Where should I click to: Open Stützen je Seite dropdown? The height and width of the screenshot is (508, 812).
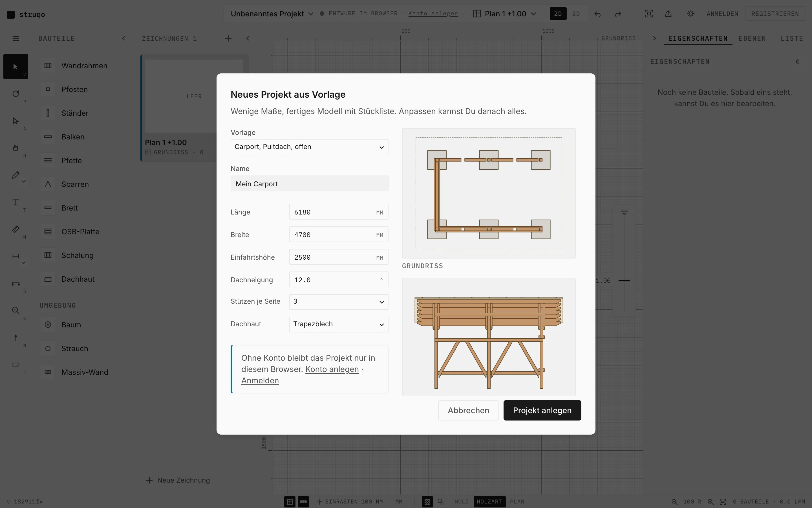click(339, 302)
